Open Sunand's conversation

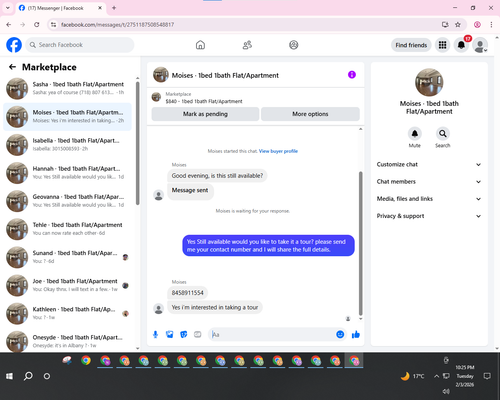(68, 257)
